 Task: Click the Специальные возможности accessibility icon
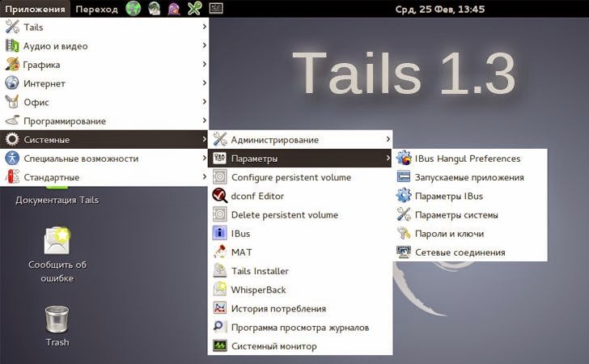click(11, 159)
